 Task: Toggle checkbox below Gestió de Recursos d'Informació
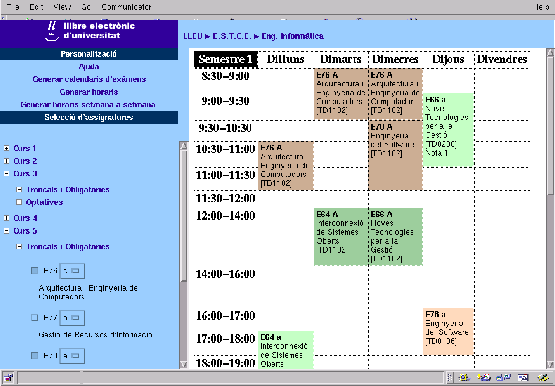(x=34, y=355)
